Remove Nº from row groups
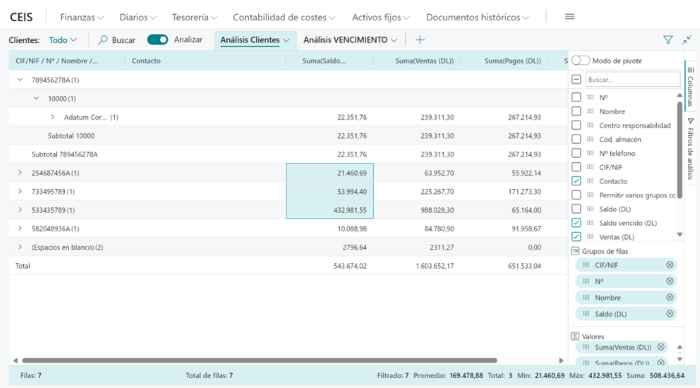This screenshot has width=700, height=388. pyautogui.click(x=670, y=281)
